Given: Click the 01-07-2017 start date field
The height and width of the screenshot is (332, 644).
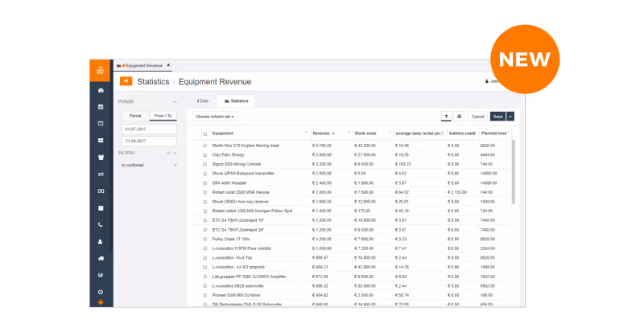Looking at the screenshot, I should click(x=150, y=129).
